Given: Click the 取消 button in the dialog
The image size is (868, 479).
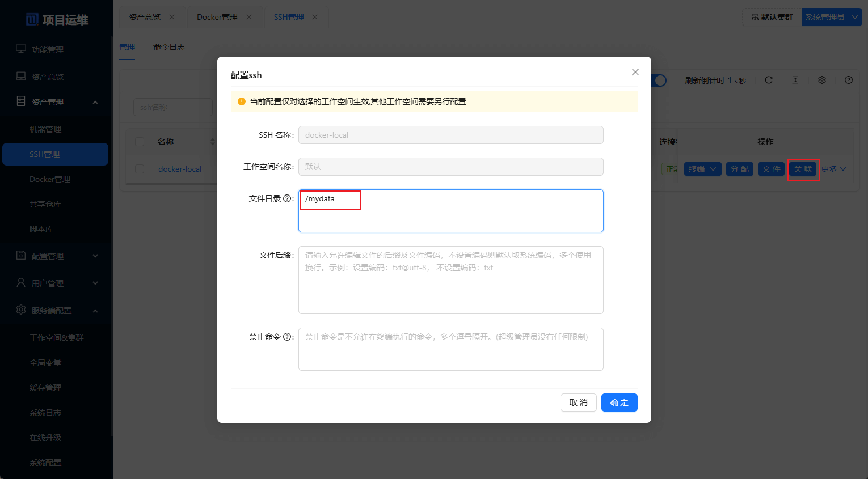Looking at the screenshot, I should pyautogui.click(x=578, y=402).
